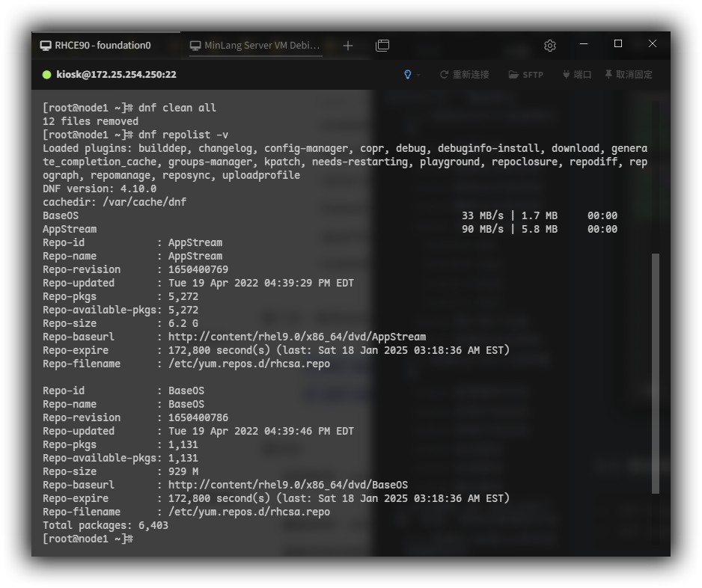Expand the dropdown arrow beside the lightbulb
702x588 pixels.
(418, 75)
